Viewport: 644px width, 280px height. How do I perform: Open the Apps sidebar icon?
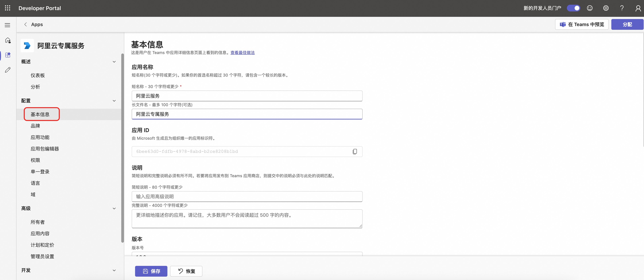(x=8, y=55)
